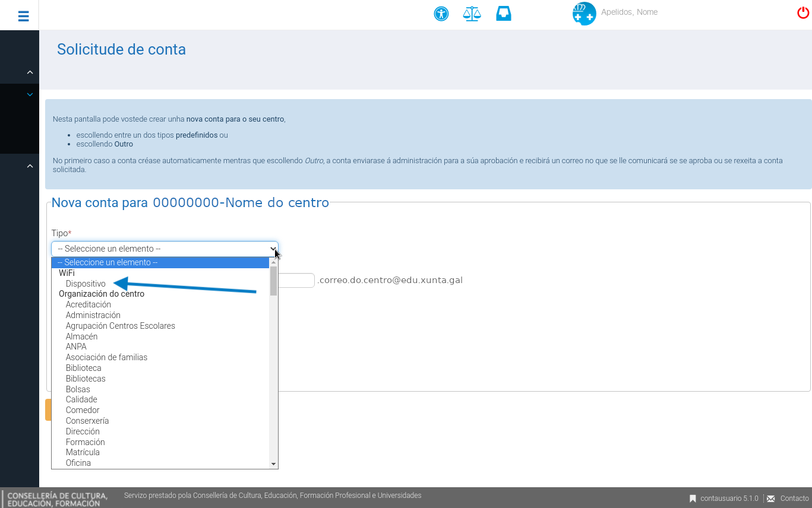
Task: Log out using the red power icon
Action: click(802, 12)
